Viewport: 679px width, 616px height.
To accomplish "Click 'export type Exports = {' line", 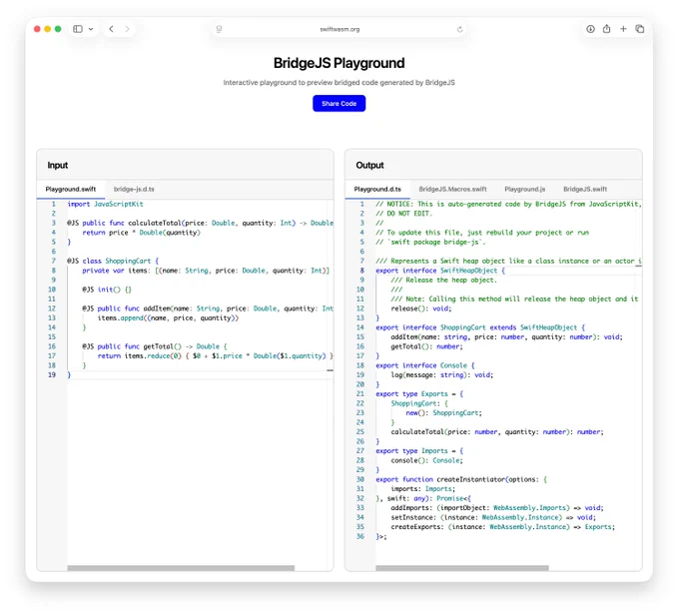I will (419, 394).
